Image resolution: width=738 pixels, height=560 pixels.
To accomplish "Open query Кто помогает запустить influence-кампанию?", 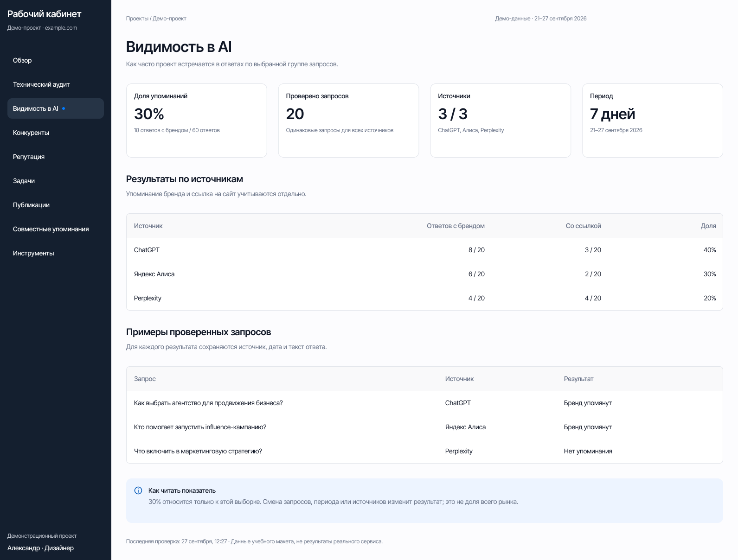I will click(x=200, y=427).
